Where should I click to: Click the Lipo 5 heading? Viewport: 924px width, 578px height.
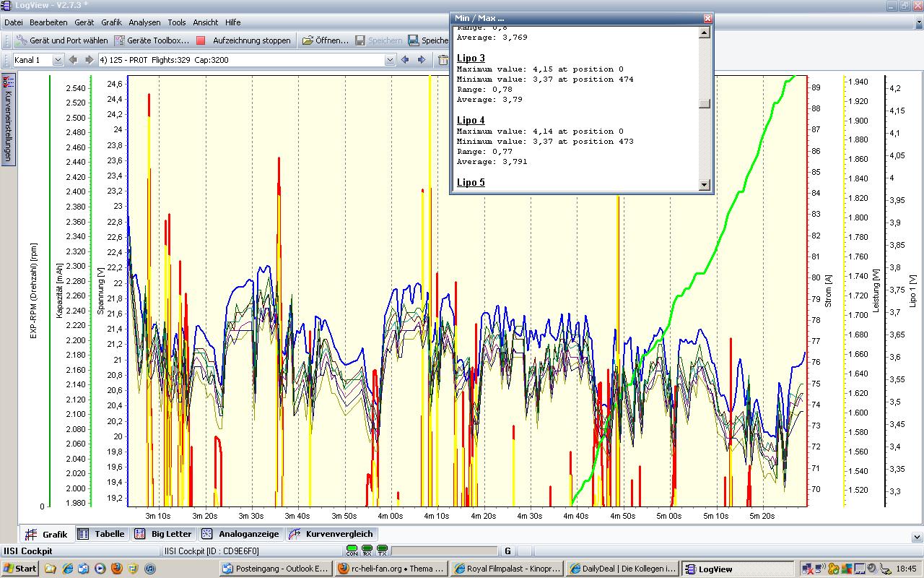(471, 182)
